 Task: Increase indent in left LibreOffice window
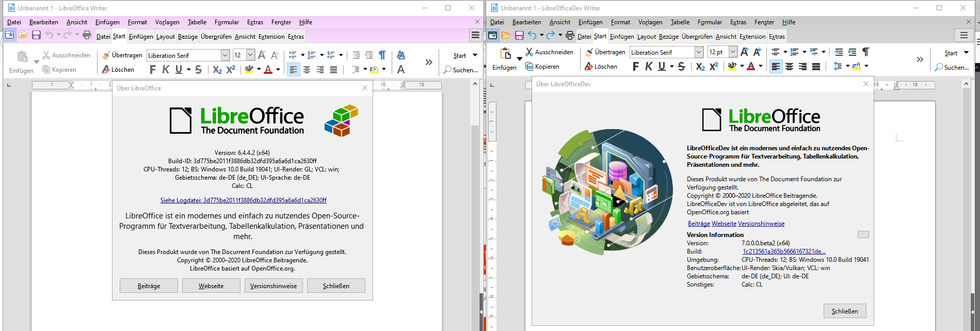point(356,55)
